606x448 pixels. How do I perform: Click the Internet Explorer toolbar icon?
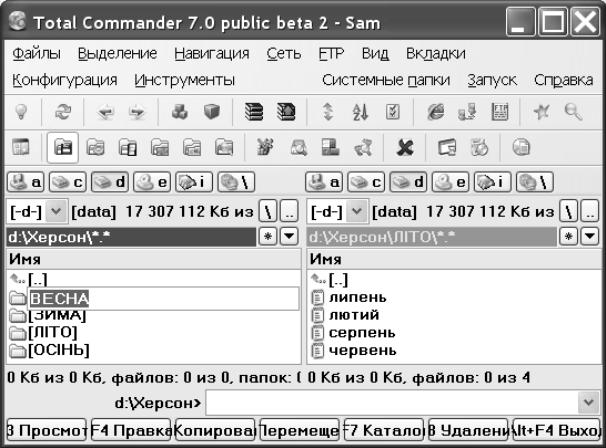pyautogui.click(x=435, y=112)
